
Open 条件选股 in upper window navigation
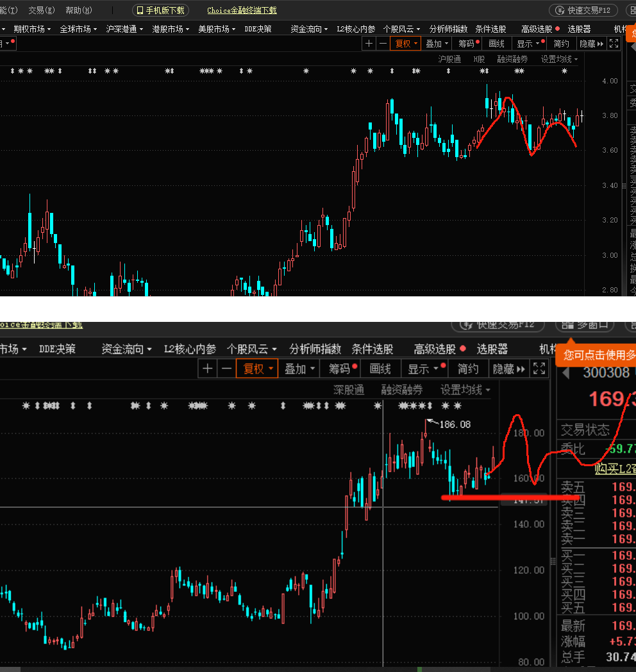pyautogui.click(x=490, y=29)
